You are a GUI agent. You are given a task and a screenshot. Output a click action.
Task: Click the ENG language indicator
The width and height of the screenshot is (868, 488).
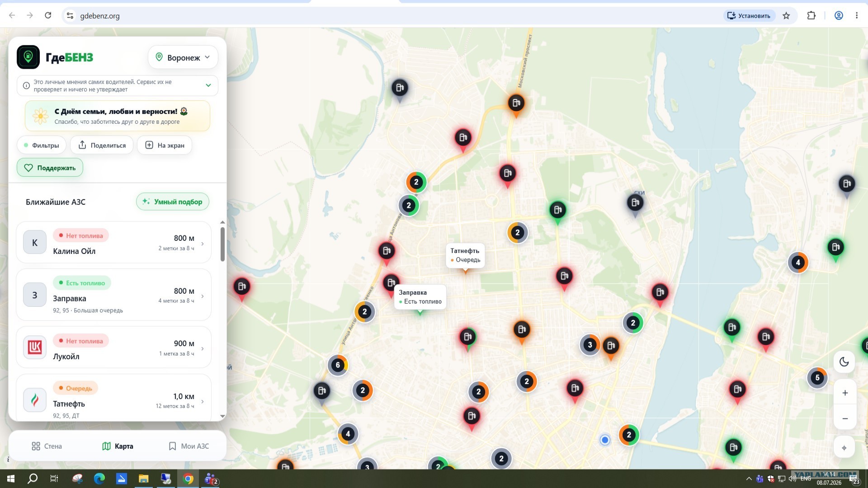pos(806,479)
